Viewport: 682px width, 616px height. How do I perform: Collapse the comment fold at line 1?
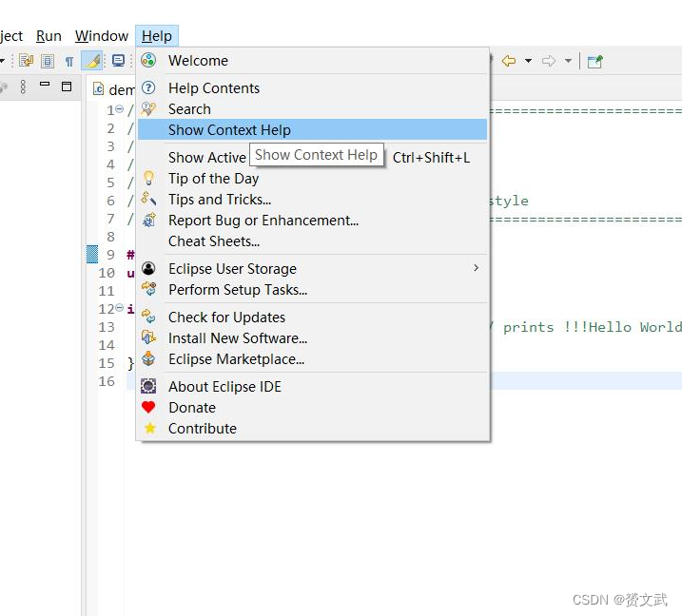pos(119,108)
